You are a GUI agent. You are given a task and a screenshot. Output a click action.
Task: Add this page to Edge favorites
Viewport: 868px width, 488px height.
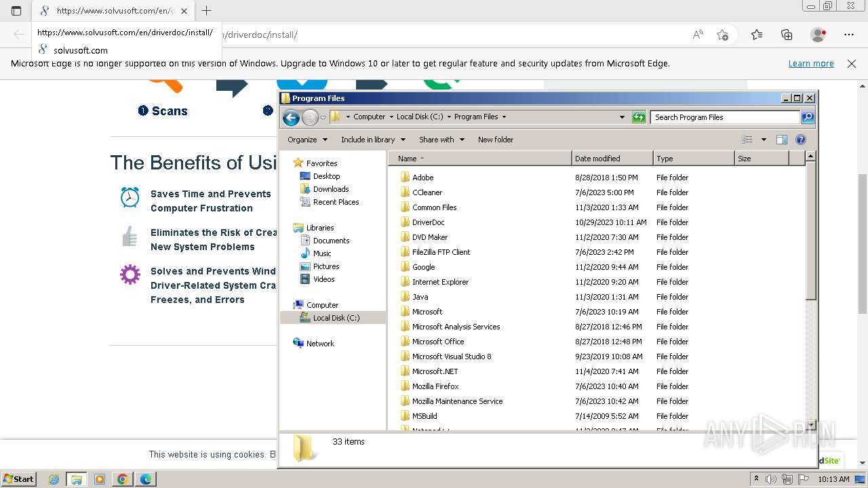[x=722, y=35]
